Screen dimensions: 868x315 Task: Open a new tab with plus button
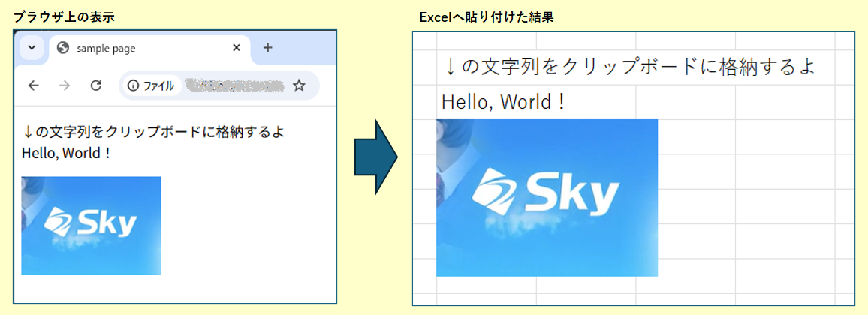coord(267,48)
